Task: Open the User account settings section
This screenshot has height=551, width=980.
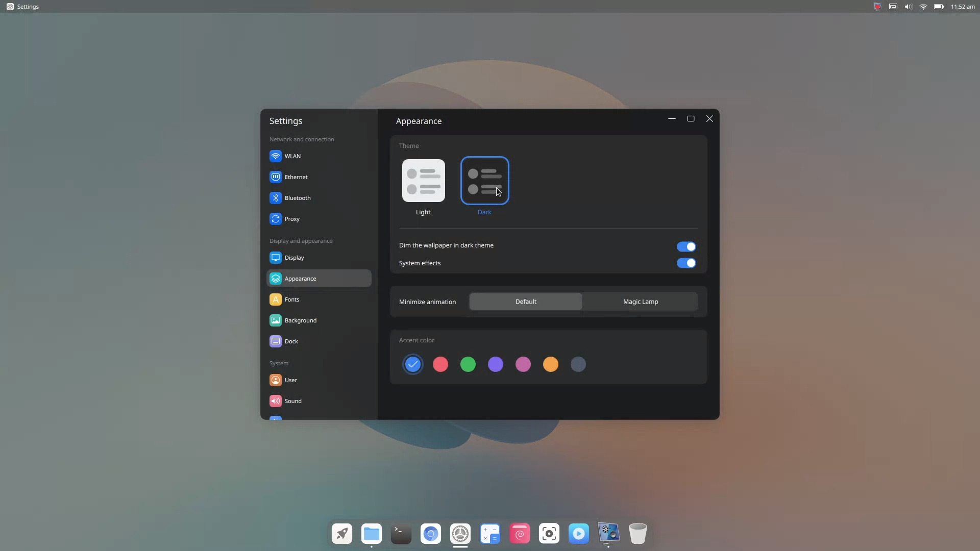Action: 289,380
